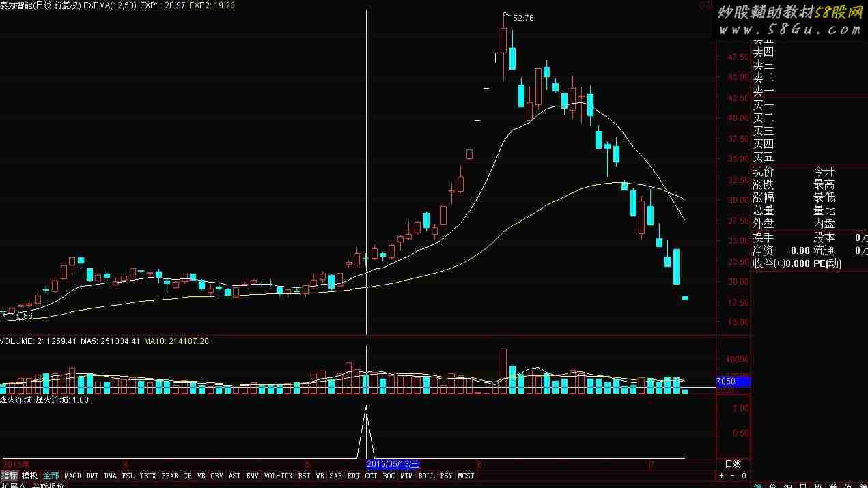Switch to the MTM indicator
The height and width of the screenshot is (488, 868).
tap(407, 476)
